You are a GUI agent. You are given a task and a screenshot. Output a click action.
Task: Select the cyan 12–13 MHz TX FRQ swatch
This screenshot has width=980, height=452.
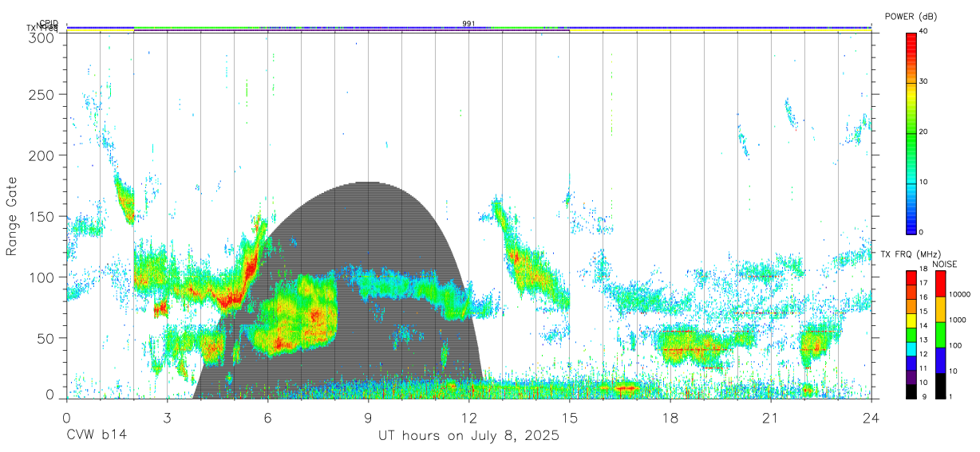click(x=911, y=349)
